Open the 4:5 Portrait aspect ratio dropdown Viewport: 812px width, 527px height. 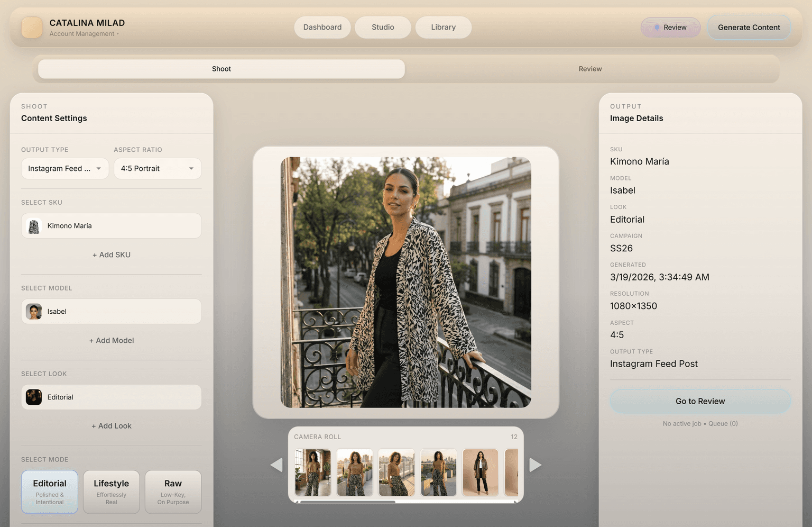158,168
